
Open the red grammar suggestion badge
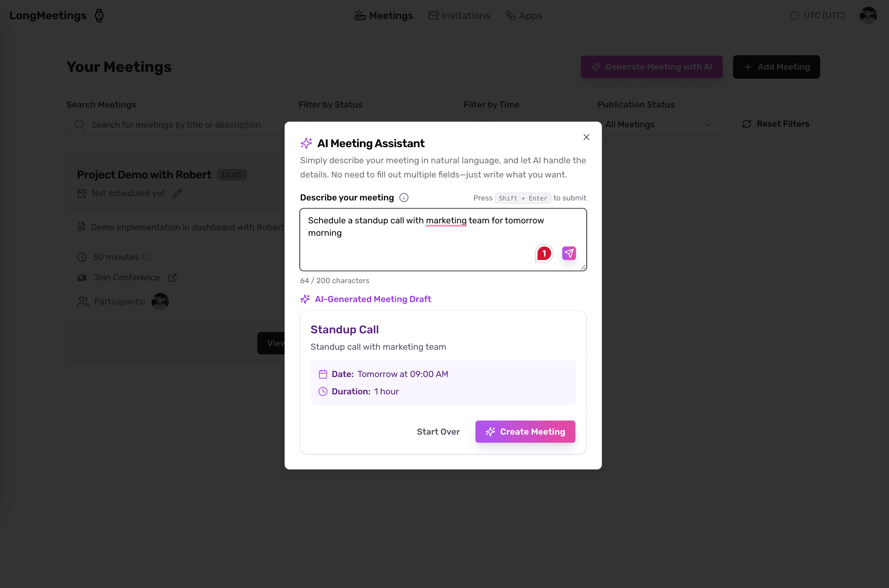(544, 253)
